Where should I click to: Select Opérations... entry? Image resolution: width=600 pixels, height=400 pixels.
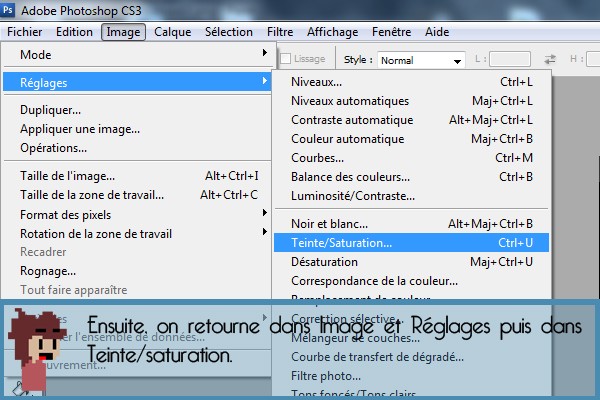tap(137, 147)
